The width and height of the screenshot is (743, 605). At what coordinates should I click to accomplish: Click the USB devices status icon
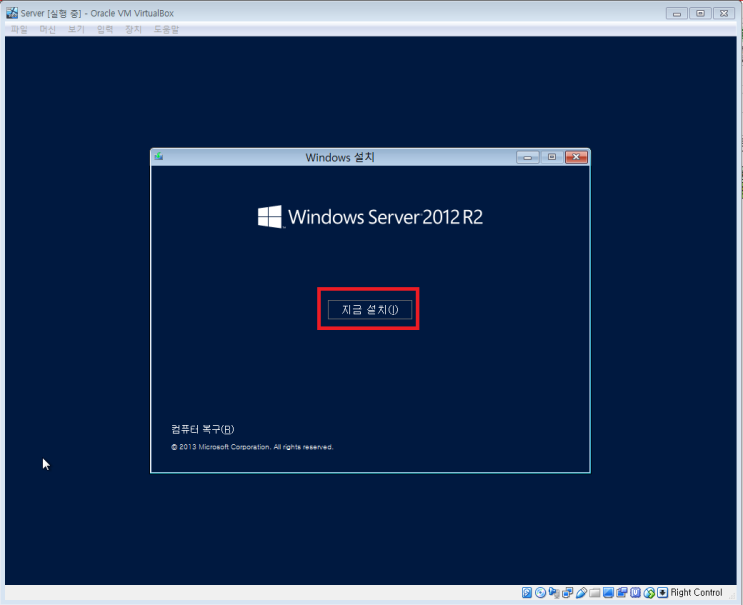(x=581, y=593)
